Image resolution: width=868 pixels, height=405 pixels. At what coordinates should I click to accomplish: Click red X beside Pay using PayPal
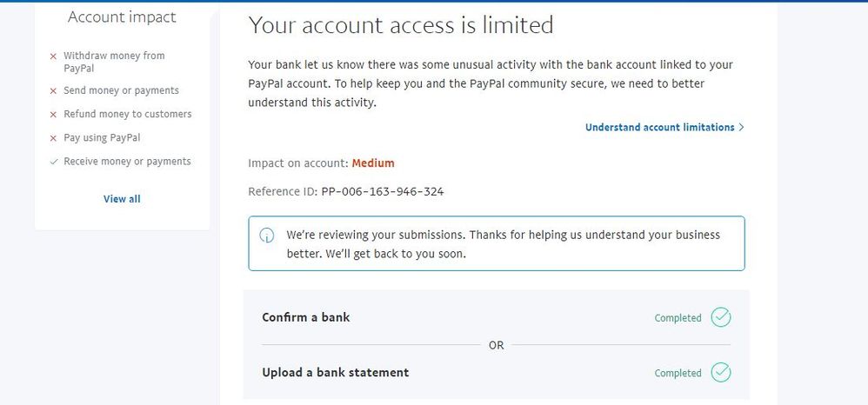[x=54, y=138]
